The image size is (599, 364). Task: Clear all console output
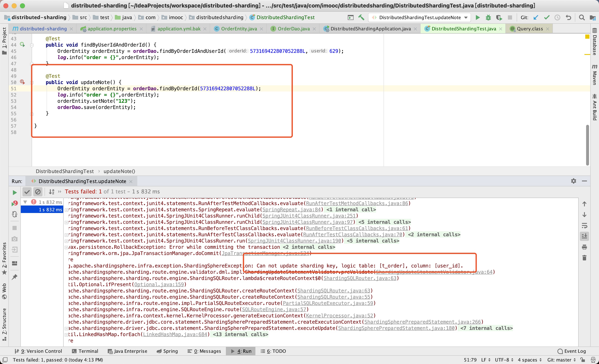point(584,258)
